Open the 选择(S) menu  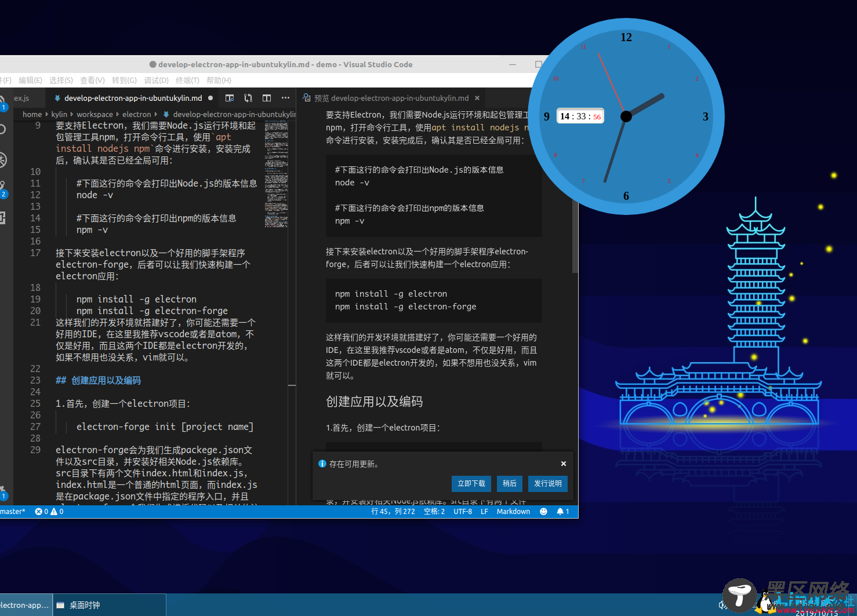(x=61, y=81)
